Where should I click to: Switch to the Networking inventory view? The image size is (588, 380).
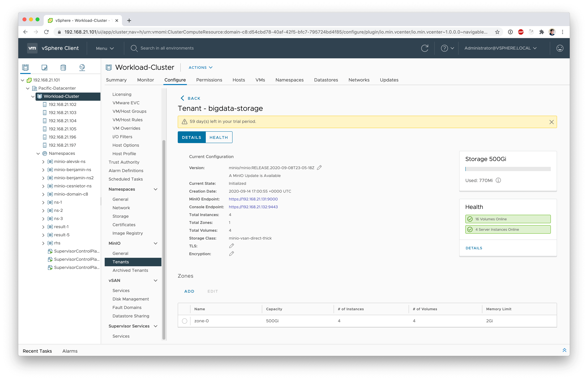pyautogui.click(x=82, y=67)
